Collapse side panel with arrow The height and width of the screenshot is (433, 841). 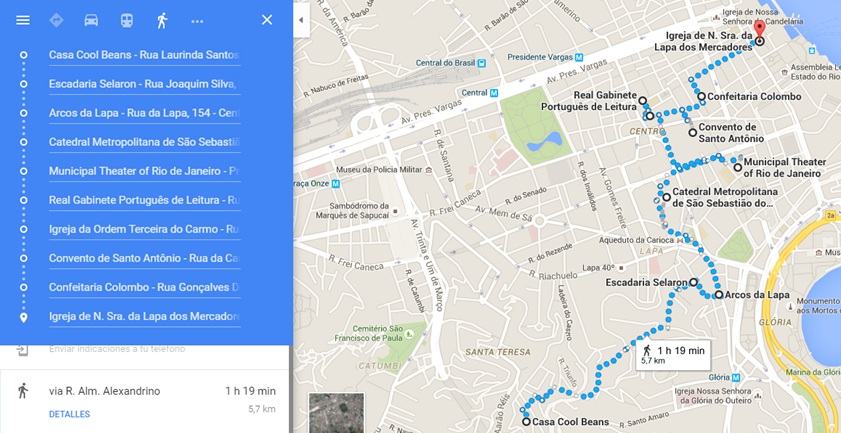pyautogui.click(x=301, y=20)
